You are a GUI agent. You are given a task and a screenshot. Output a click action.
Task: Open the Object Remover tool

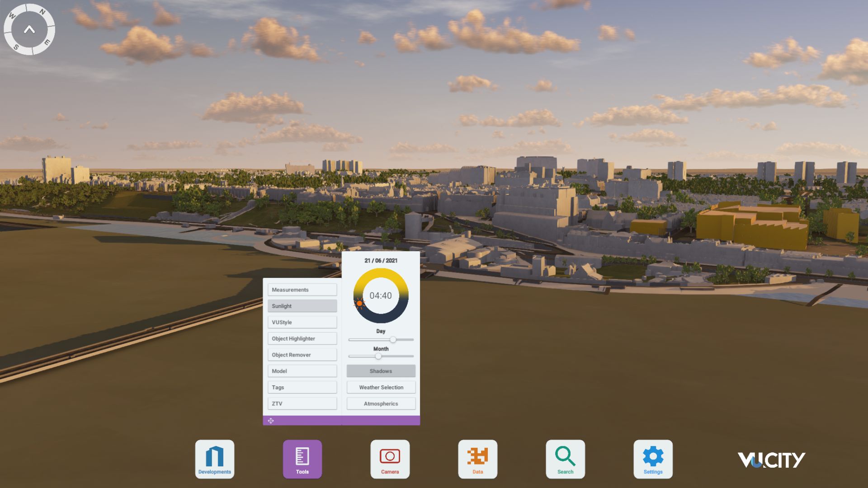tap(302, 354)
